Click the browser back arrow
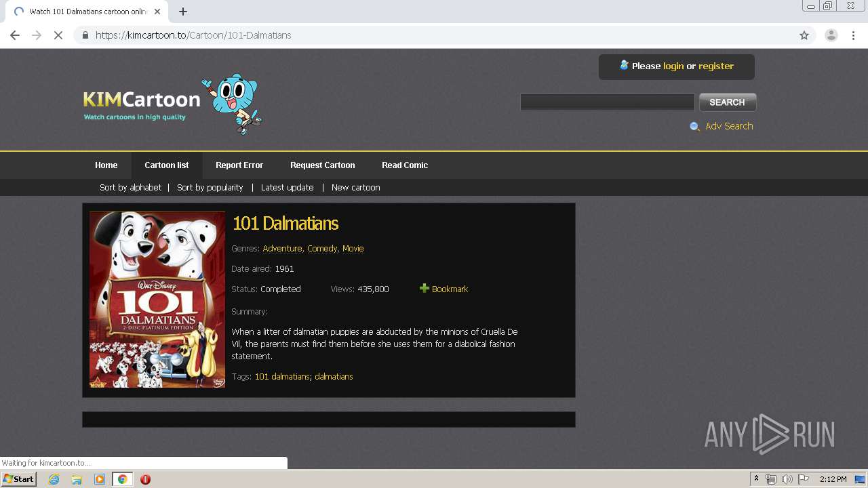Screen dimensions: 868x488 click(x=15, y=35)
